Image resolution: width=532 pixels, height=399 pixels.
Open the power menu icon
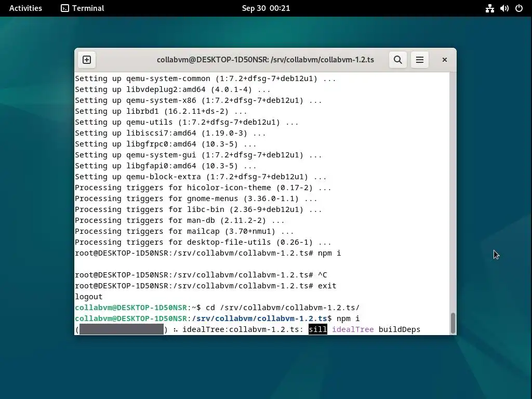(x=519, y=8)
